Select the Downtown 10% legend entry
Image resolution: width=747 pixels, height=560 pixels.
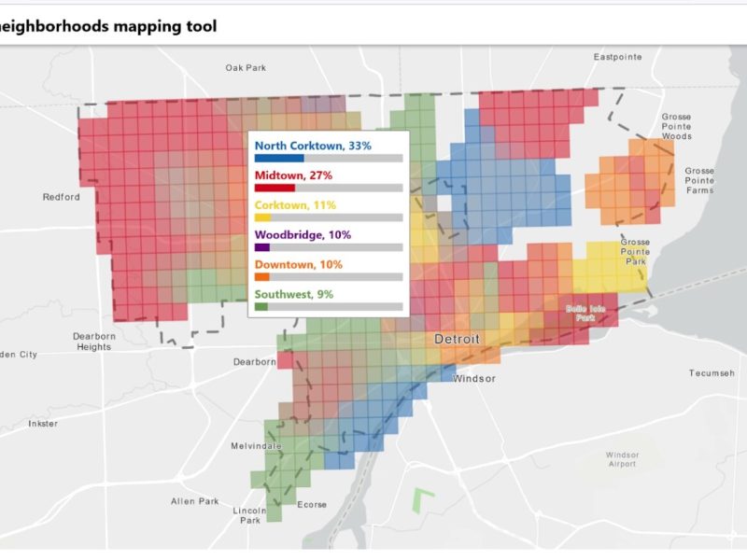299,265
